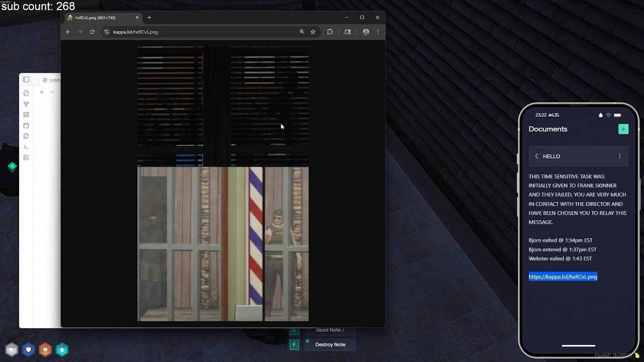644x362 pixels.
Task: Bookmark this page with the star icon
Action: tap(313, 32)
